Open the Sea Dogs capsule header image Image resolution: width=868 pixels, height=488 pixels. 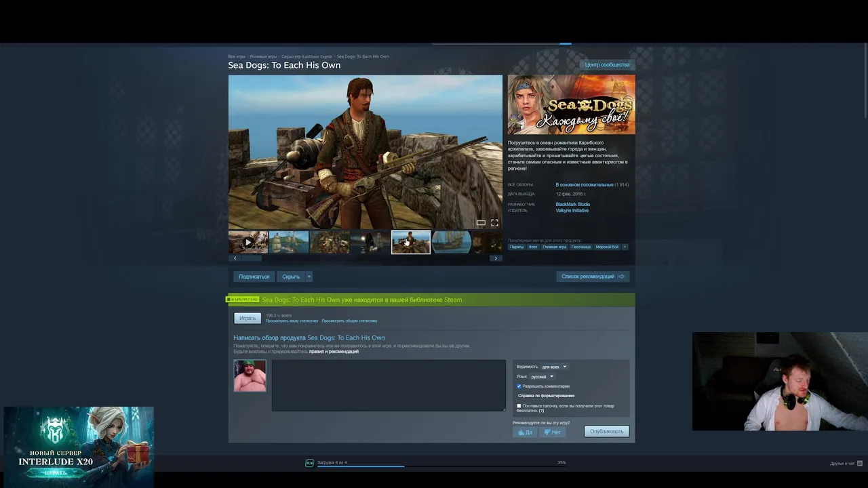point(572,104)
